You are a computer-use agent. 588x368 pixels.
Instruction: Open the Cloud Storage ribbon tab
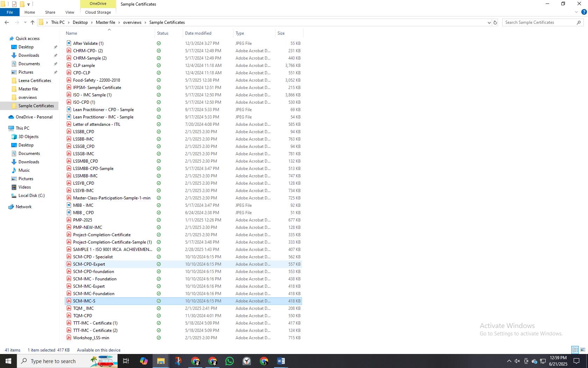click(98, 12)
